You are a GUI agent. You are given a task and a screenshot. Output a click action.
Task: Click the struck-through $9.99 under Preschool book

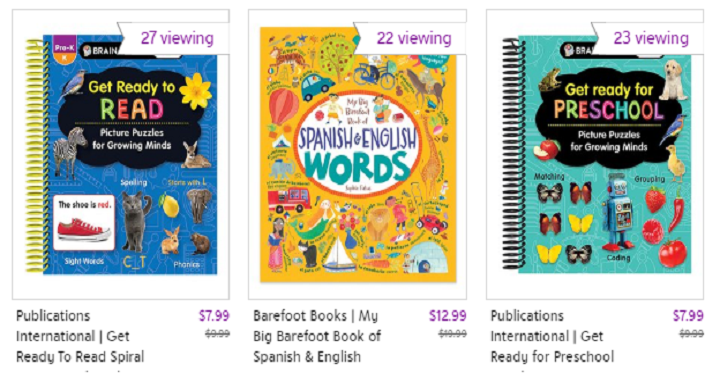pyautogui.click(x=691, y=334)
